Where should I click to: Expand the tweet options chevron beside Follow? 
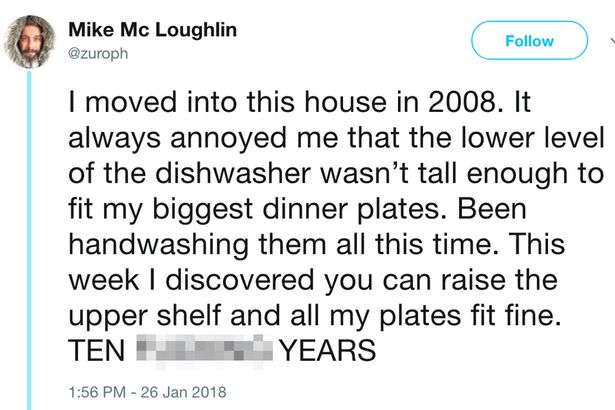pos(612,40)
